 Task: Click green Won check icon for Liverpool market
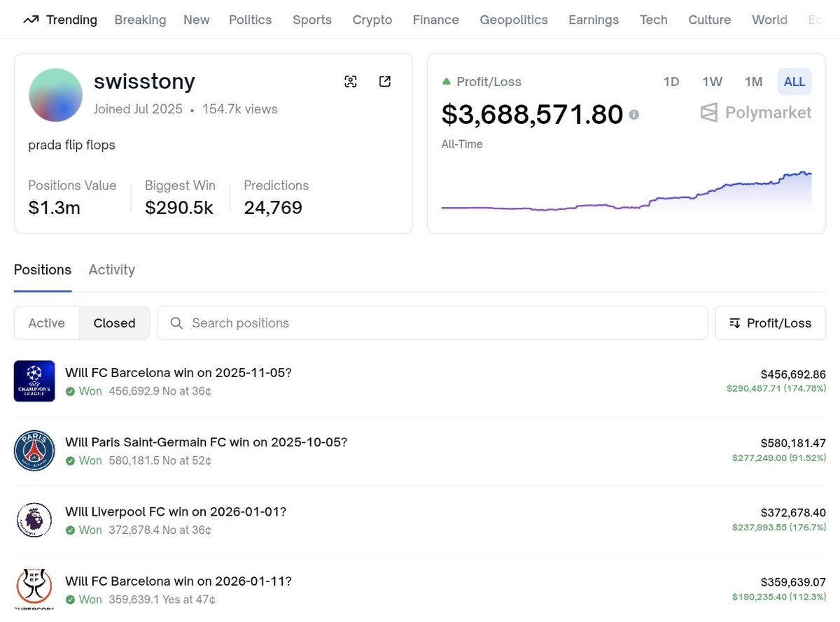click(70, 530)
